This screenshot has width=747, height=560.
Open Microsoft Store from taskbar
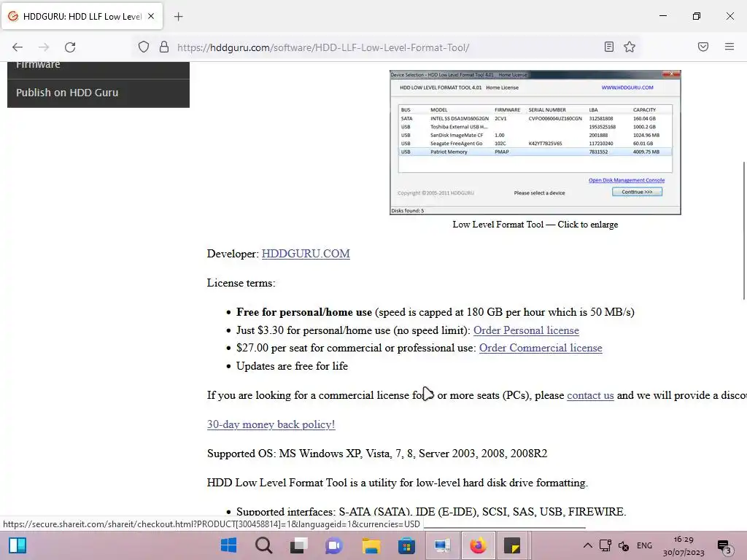406,545
